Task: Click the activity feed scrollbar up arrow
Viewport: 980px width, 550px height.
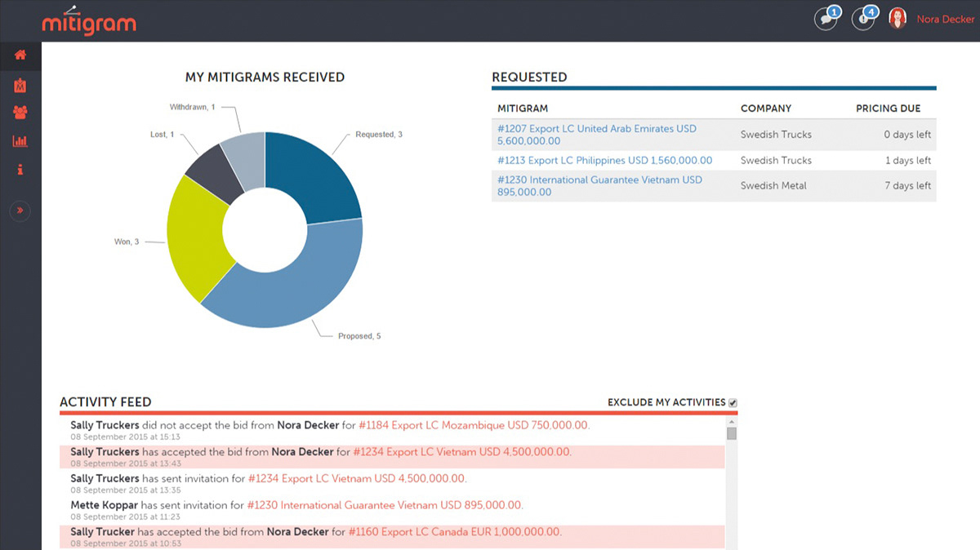Action: tap(732, 421)
